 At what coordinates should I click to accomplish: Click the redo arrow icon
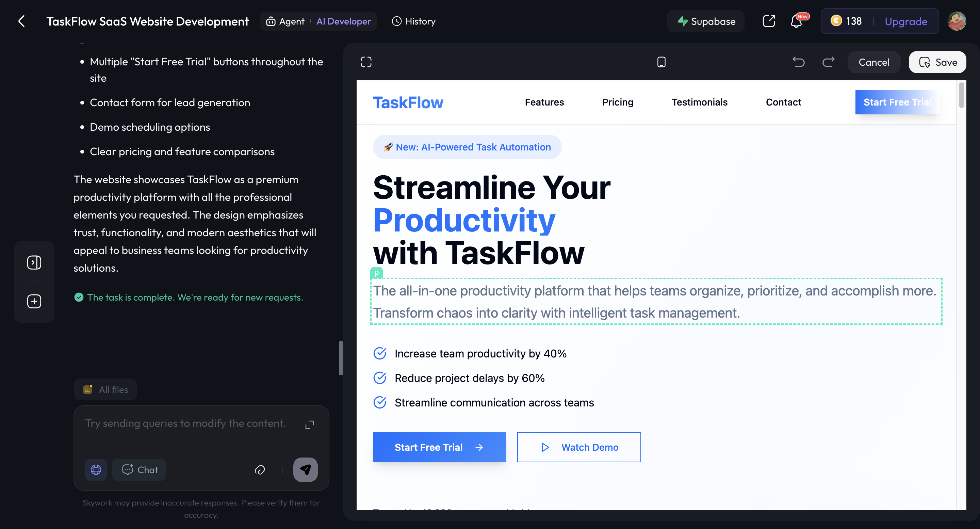[x=828, y=62]
